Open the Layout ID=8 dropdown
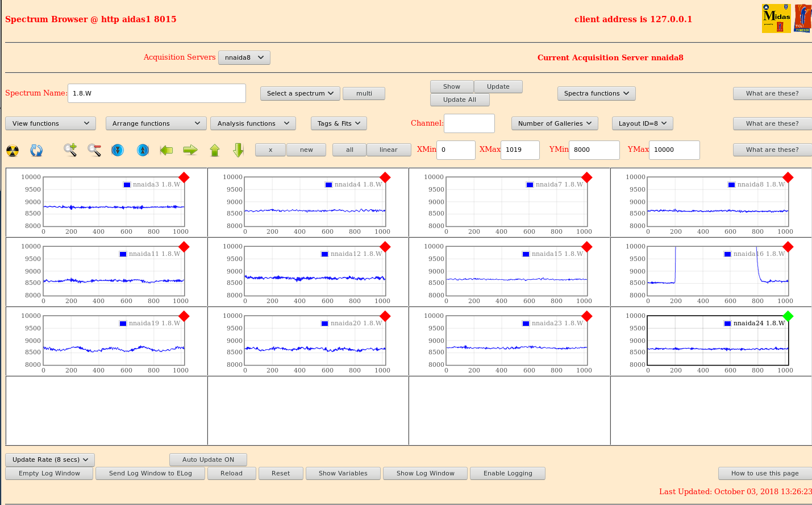812x505 pixels. (642, 123)
